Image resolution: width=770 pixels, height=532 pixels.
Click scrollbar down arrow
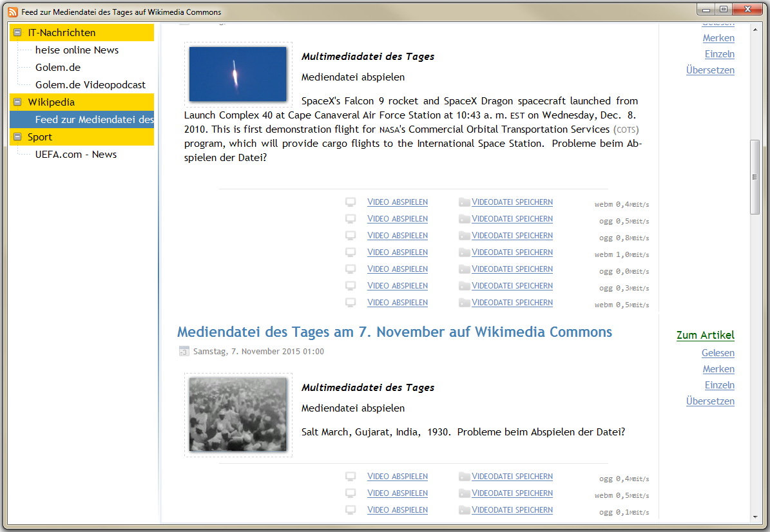(x=755, y=517)
